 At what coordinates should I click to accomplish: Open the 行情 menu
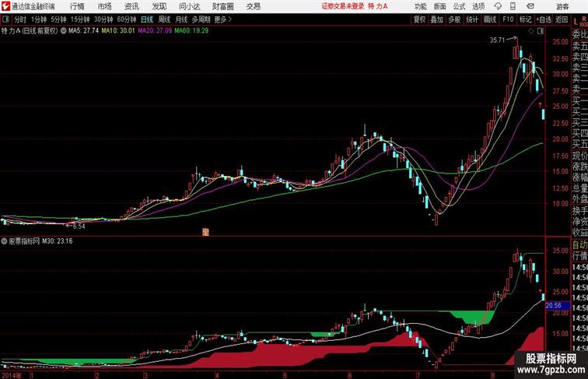click(x=77, y=6)
